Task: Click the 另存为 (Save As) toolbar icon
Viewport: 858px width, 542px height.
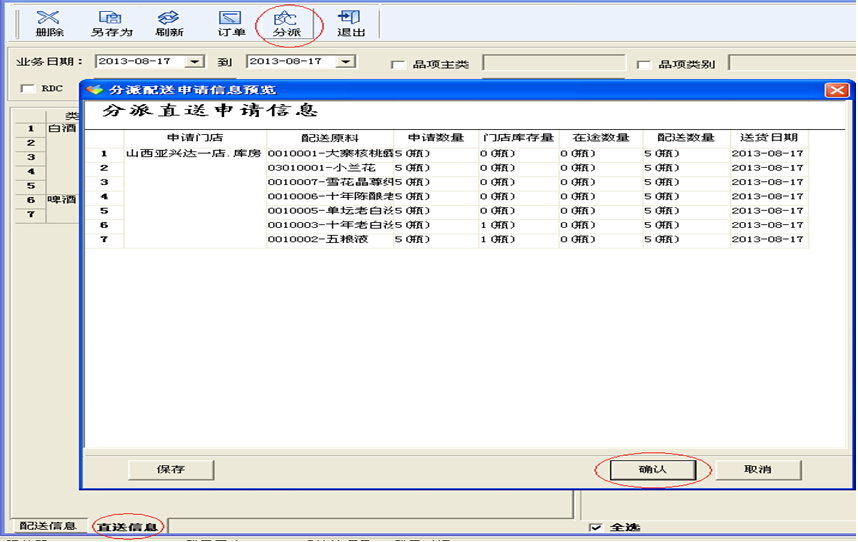Action: [111, 23]
